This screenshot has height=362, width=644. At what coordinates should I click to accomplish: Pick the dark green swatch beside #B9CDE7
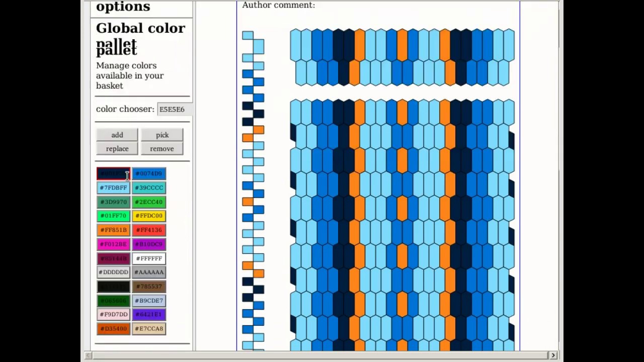click(x=113, y=300)
